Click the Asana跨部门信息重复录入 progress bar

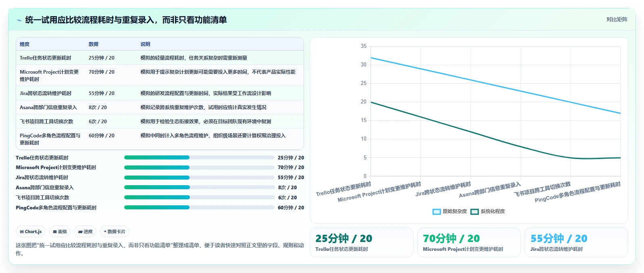[x=199, y=187]
